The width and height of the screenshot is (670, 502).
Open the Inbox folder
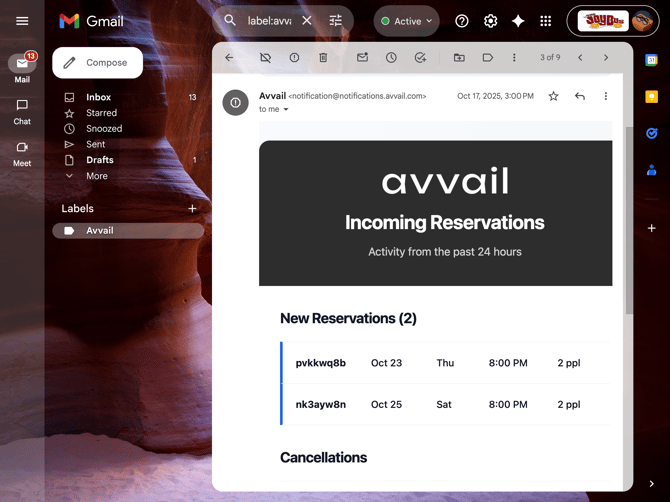point(98,97)
